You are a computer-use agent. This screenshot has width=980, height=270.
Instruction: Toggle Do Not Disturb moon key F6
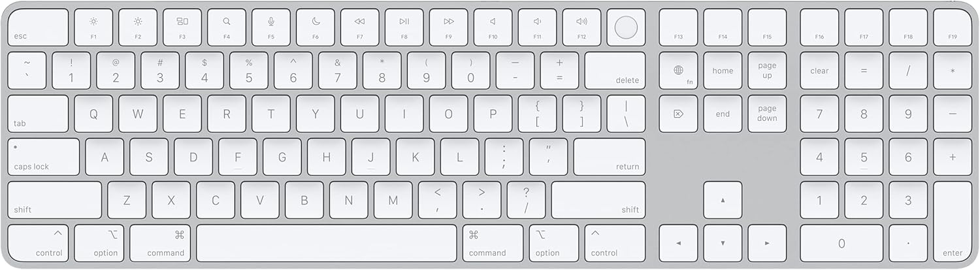316,27
